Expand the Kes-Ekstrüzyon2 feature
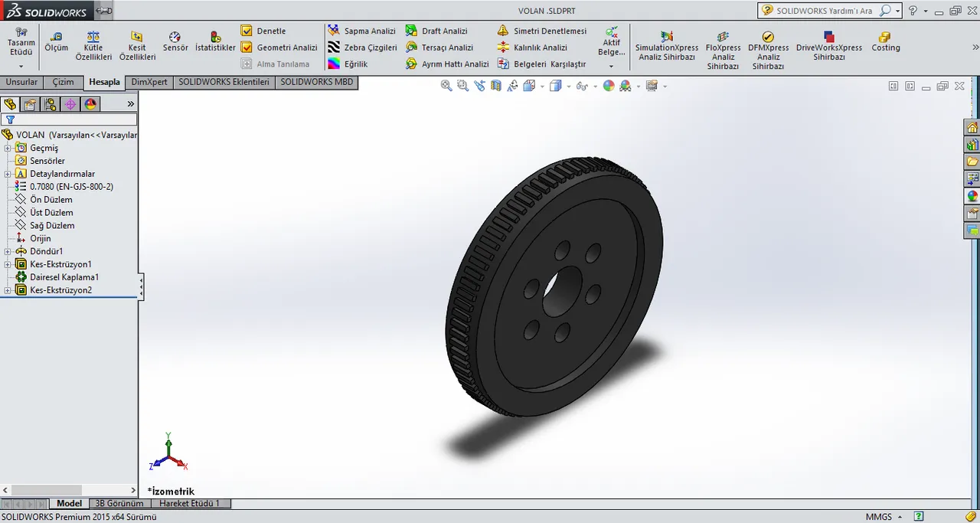This screenshot has width=980, height=523. pyautogui.click(x=7, y=290)
